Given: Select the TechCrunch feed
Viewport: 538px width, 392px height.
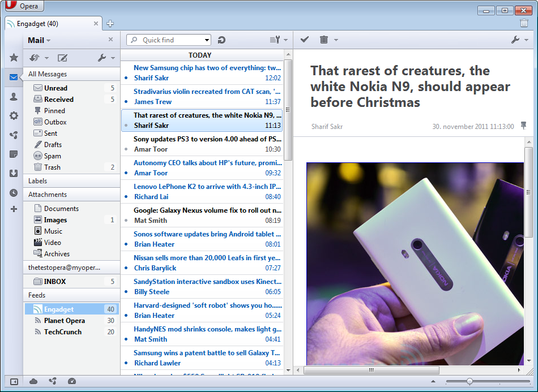Looking at the screenshot, I should point(71,332).
